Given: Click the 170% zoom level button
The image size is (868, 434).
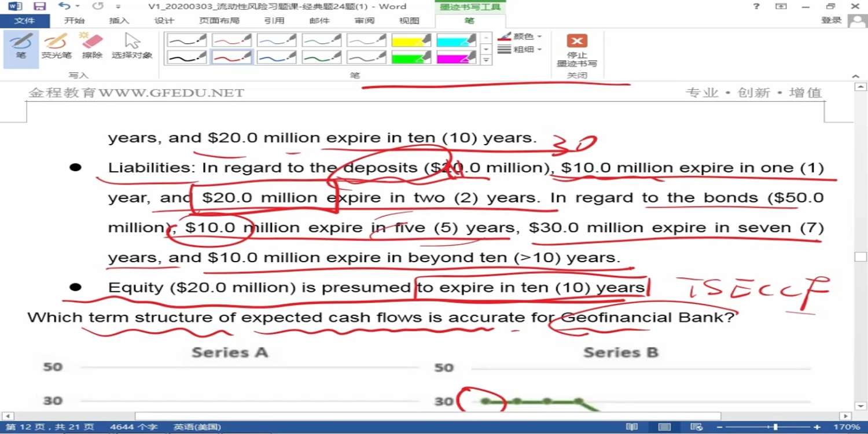Looking at the screenshot, I should (847, 427).
